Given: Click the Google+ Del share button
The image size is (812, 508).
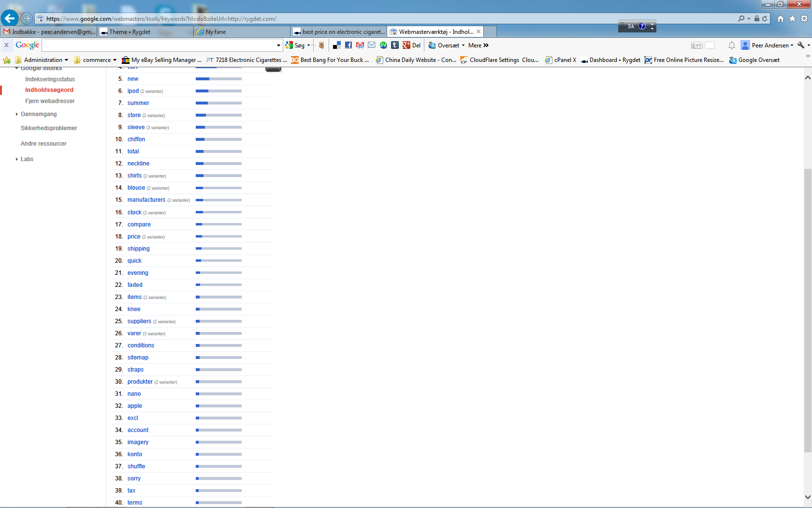Looking at the screenshot, I should [x=412, y=45].
